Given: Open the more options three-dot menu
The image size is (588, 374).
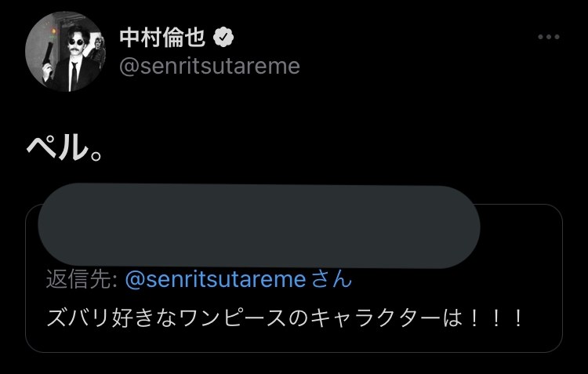Looking at the screenshot, I should [x=549, y=38].
